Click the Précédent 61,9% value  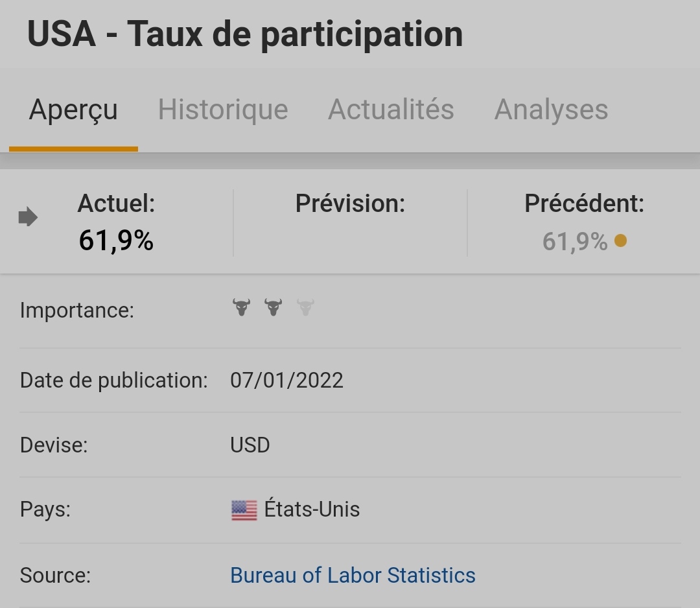(x=574, y=242)
